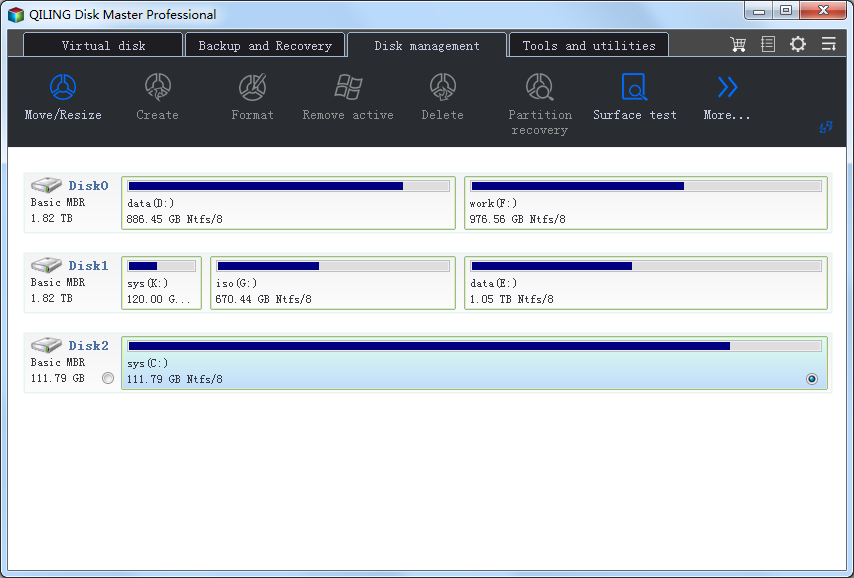Close the QILING Disk Master window
The width and height of the screenshot is (854, 578).
coord(824,10)
